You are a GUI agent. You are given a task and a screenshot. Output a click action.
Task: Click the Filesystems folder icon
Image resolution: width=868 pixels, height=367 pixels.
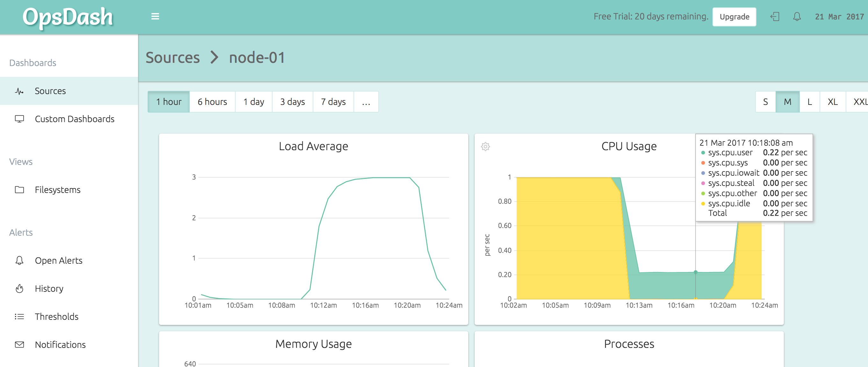pos(19,190)
